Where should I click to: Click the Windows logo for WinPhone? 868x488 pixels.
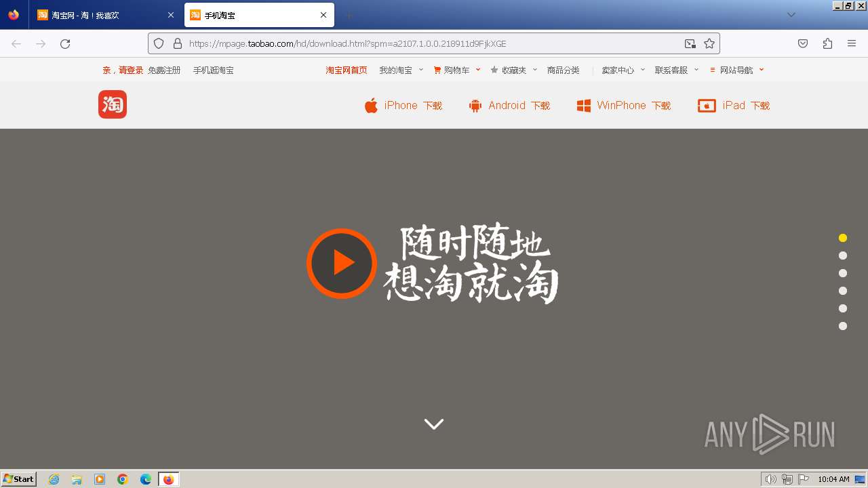click(x=583, y=106)
